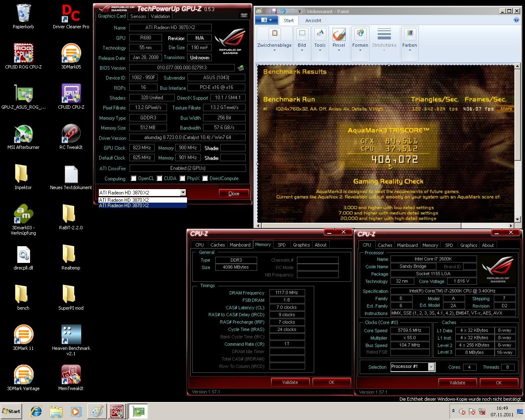
Task: Click Validate in the CPU-Z Memory window
Action: (290, 382)
